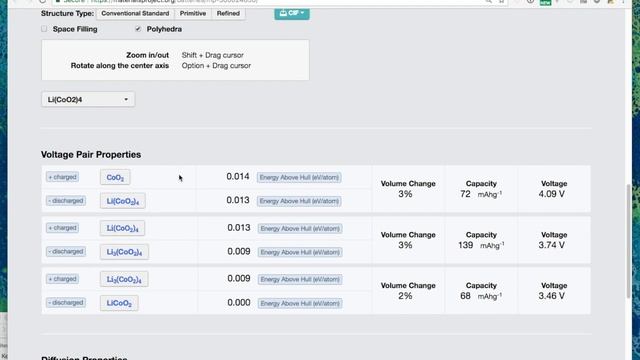
Task: Click the discharged badge beside Li3(CoO2)4 at 0.009
Action: point(66,251)
